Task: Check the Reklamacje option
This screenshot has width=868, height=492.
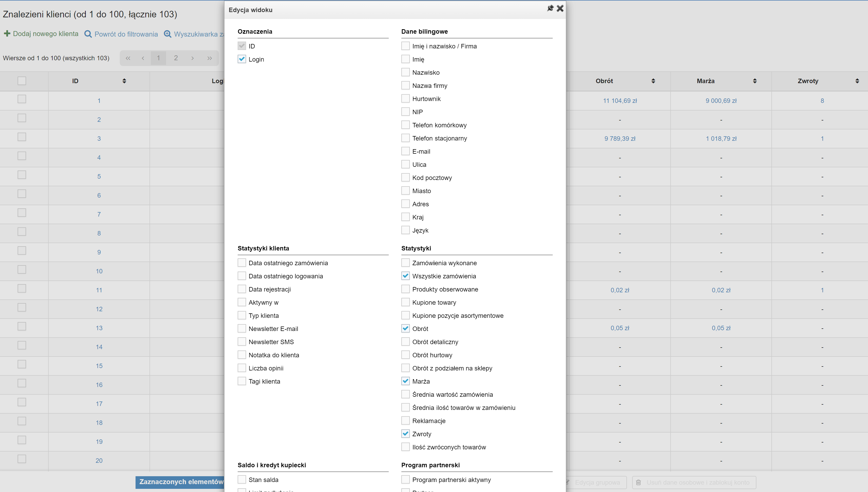Action: coord(405,420)
